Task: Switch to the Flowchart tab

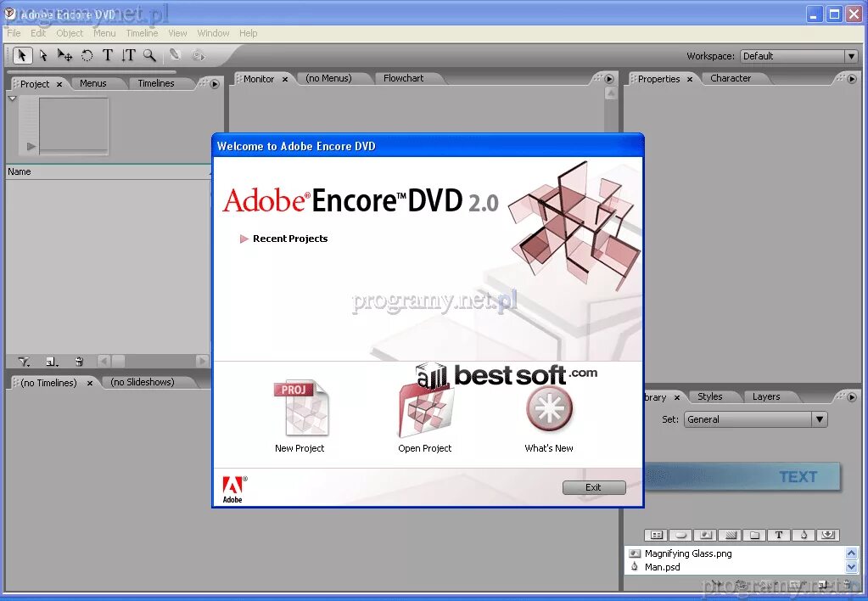Action: (x=404, y=78)
